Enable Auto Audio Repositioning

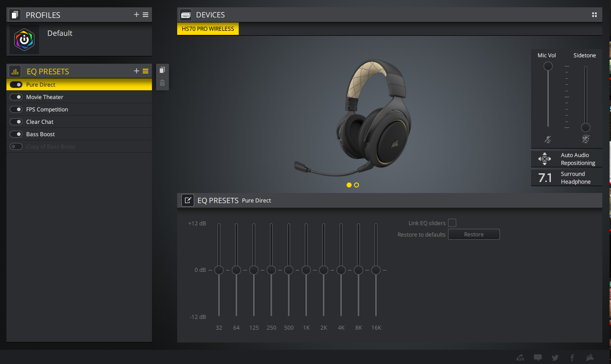pos(566,159)
